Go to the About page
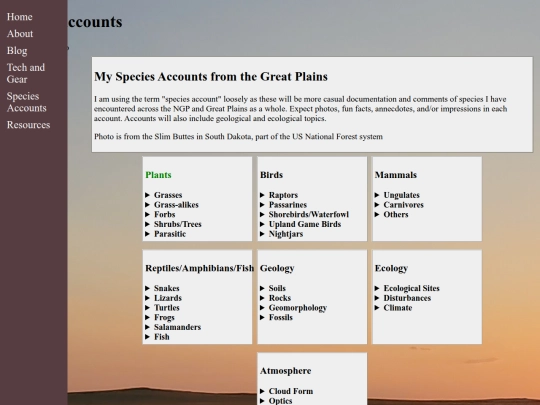 tap(20, 34)
